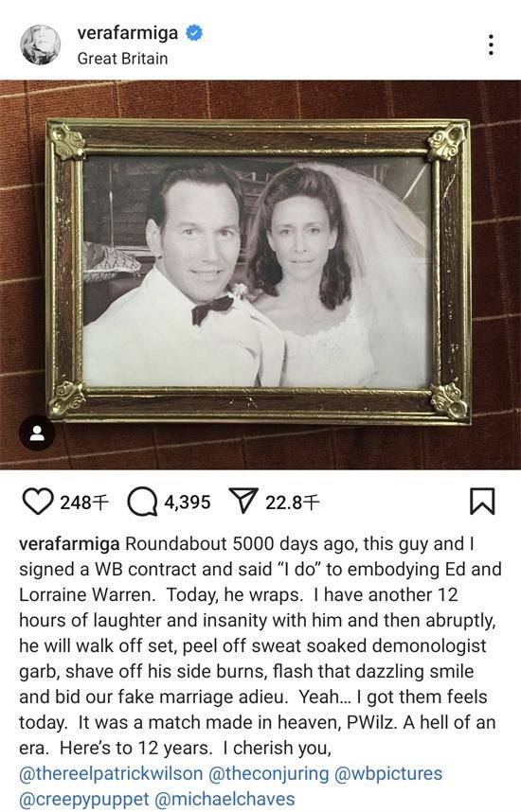This screenshot has height=812, width=521.
Task: Open the @wbpictures mention
Action: tap(388, 773)
